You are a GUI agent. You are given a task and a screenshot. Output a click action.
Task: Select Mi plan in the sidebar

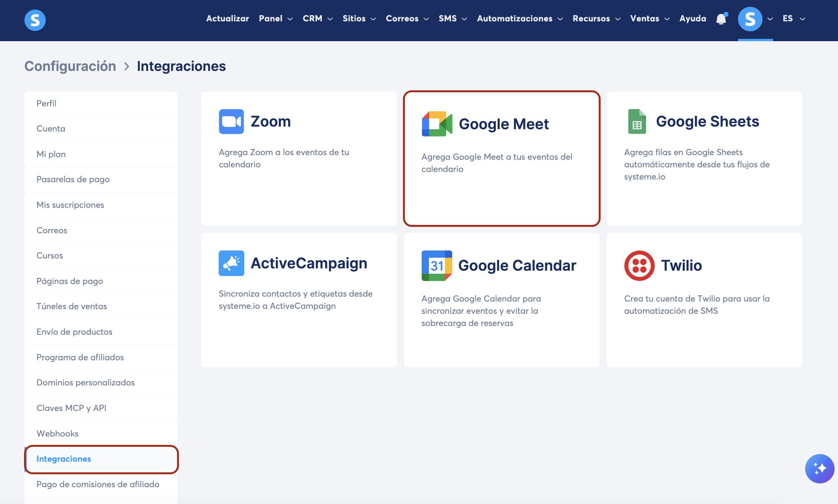click(x=101, y=154)
